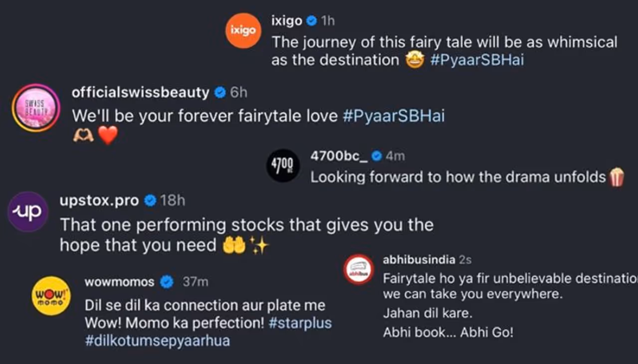The image size is (638, 364).
Task: Click the verified badge next to officialswissbeauty
Action: [220, 93]
